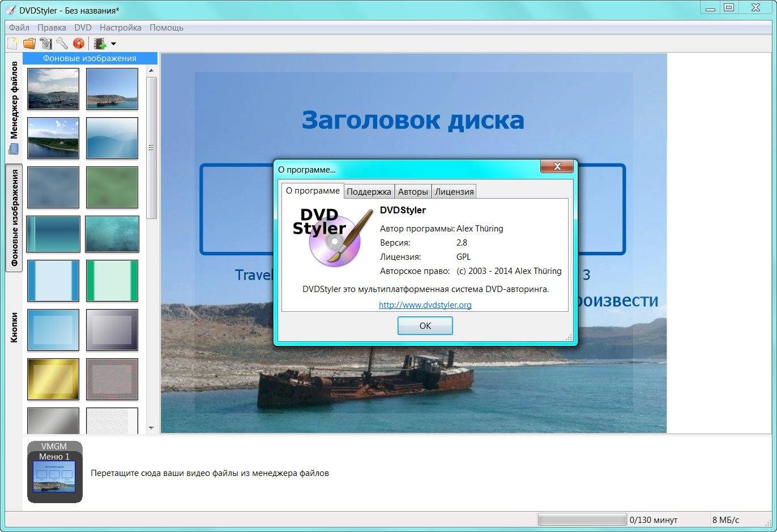This screenshot has width=777, height=532.
Task: Click the Заголовок диска title text
Action: pos(413,120)
